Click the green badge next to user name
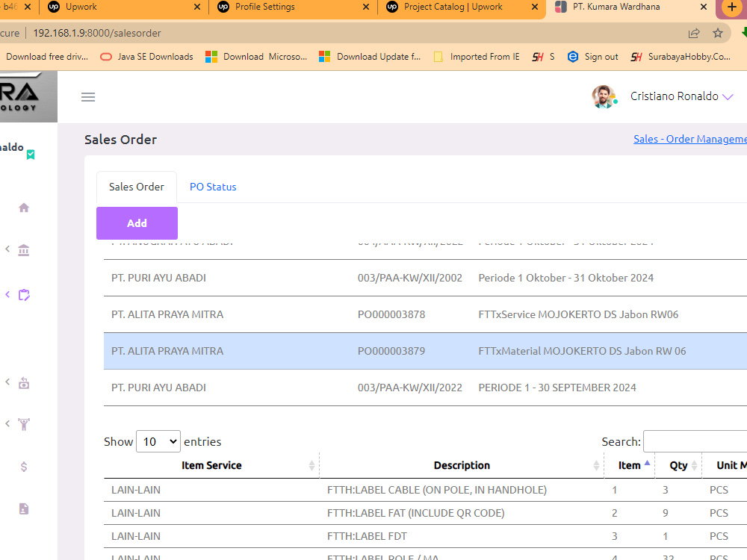 tap(31, 155)
